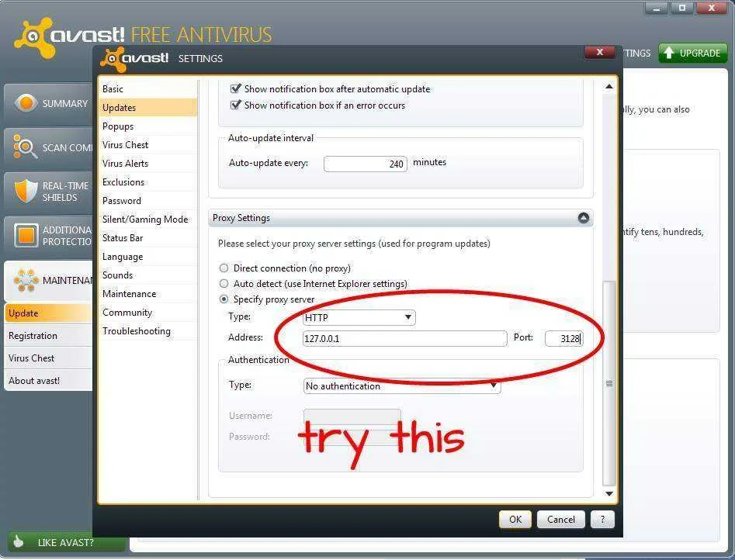Click the scrollbar up arrow
This screenshot has width=735, height=560.
click(x=609, y=86)
